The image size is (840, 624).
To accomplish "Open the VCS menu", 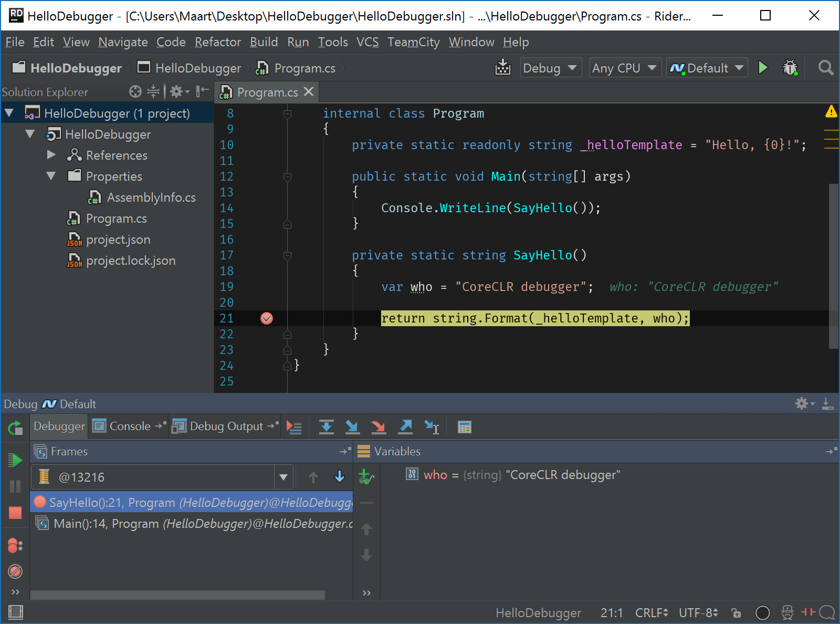I will (367, 42).
